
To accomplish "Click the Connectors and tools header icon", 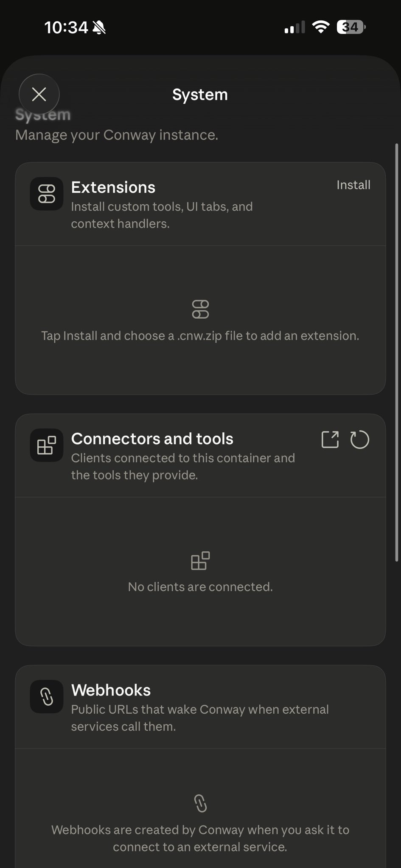I will point(47,445).
